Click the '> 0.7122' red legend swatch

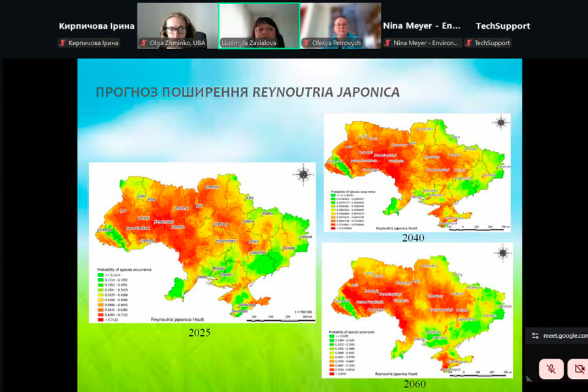101,320
